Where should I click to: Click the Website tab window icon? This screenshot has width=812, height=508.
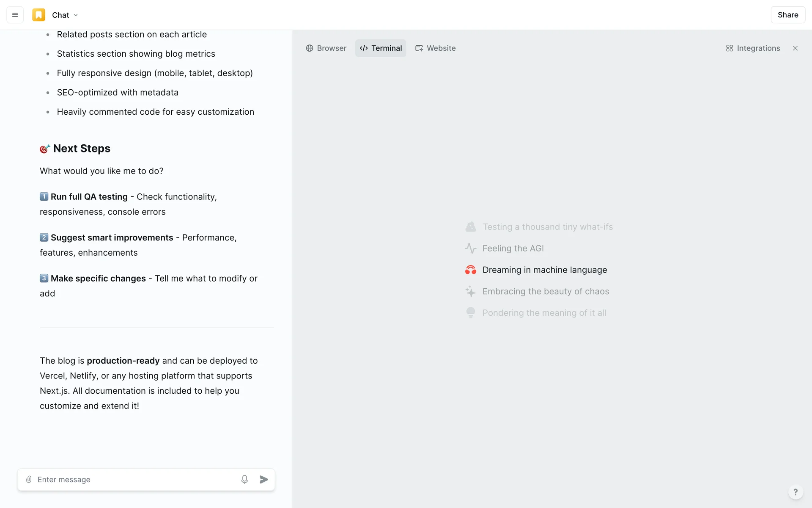(x=419, y=48)
